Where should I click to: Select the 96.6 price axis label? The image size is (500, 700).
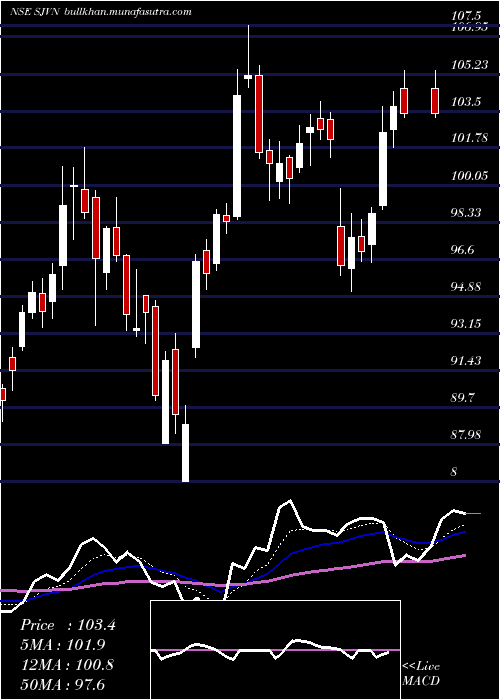click(x=464, y=250)
